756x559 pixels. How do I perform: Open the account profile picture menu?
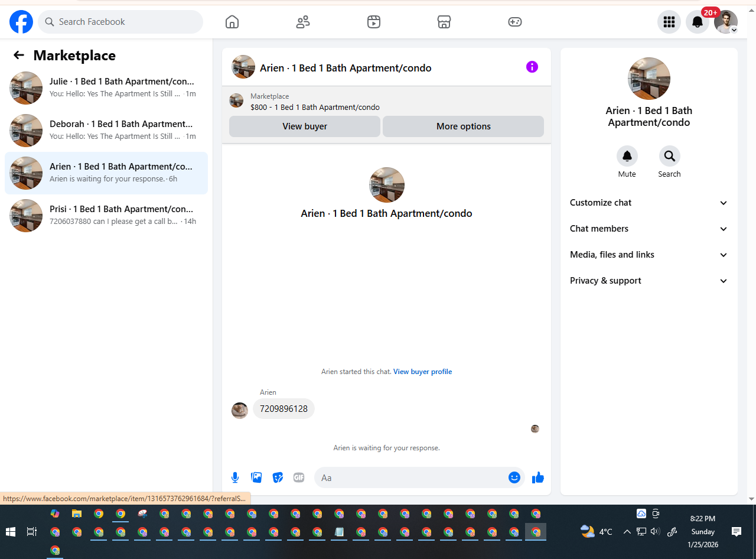click(x=726, y=22)
